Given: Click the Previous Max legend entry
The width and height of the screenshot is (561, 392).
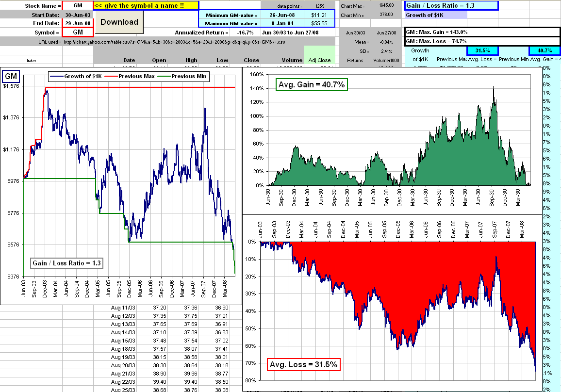Looking at the screenshot, I should coord(130,76).
